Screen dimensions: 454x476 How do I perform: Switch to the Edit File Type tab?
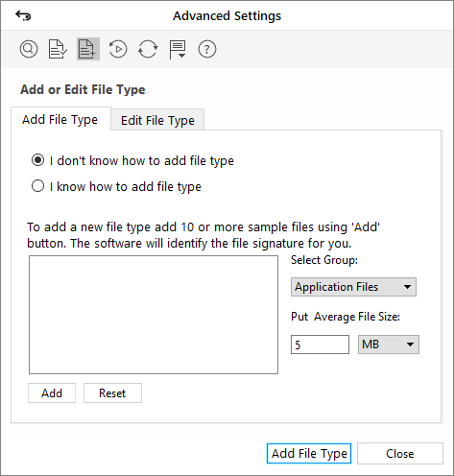[157, 120]
